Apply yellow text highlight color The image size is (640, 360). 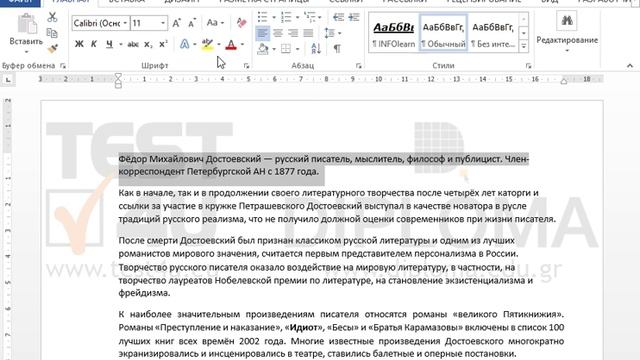pyautogui.click(x=207, y=44)
